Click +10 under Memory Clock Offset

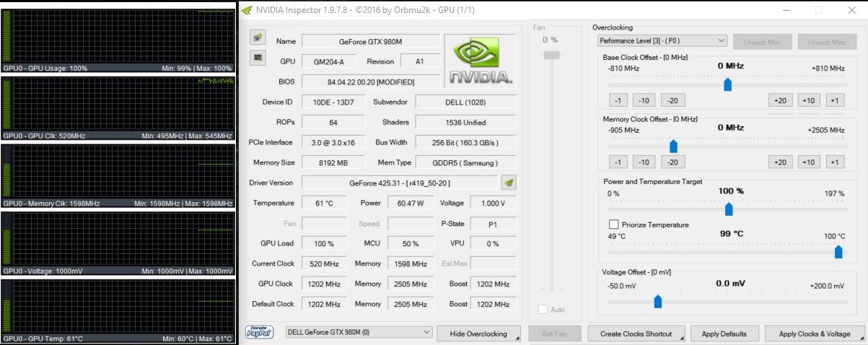coord(808,162)
